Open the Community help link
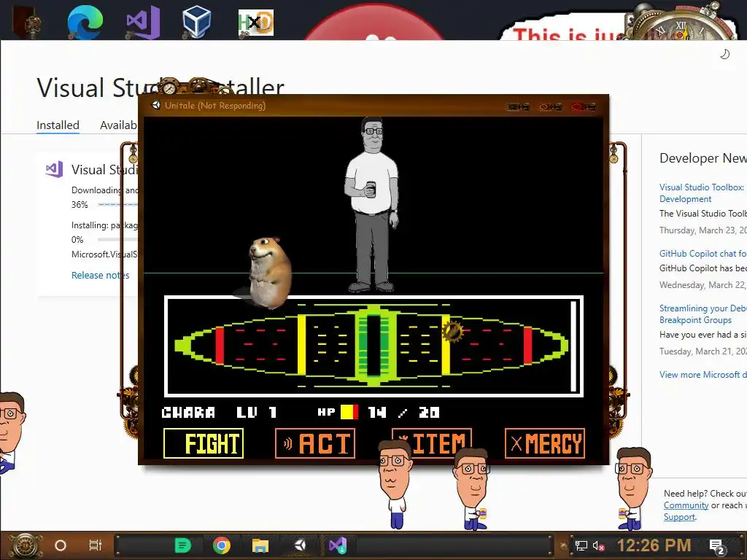Viewport: 747px width, 560px height. [x=686, y=505]
